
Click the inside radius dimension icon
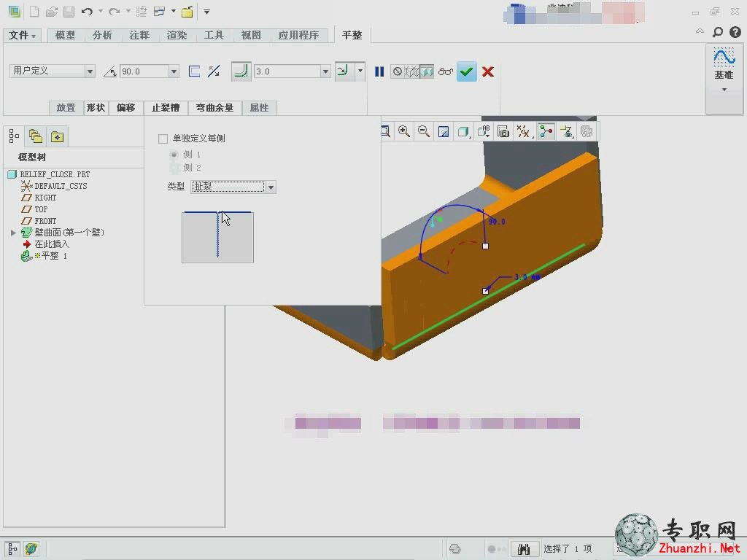click(x=343, y=71)
